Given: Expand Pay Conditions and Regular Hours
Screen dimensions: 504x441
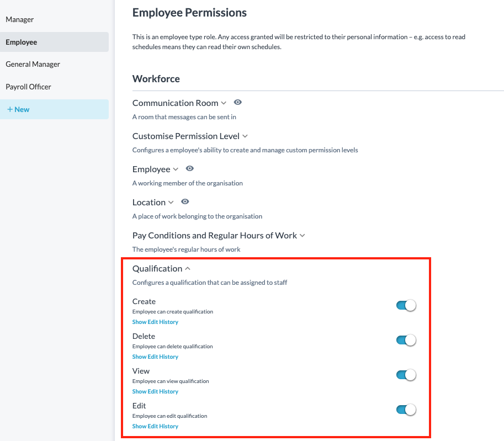Looking at the screenshot, I should (x=303, y=236).
